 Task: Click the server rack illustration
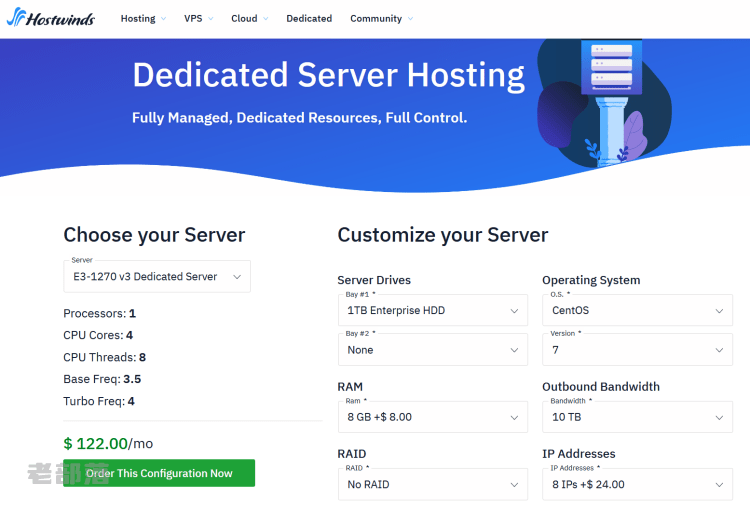click(611, 67)
